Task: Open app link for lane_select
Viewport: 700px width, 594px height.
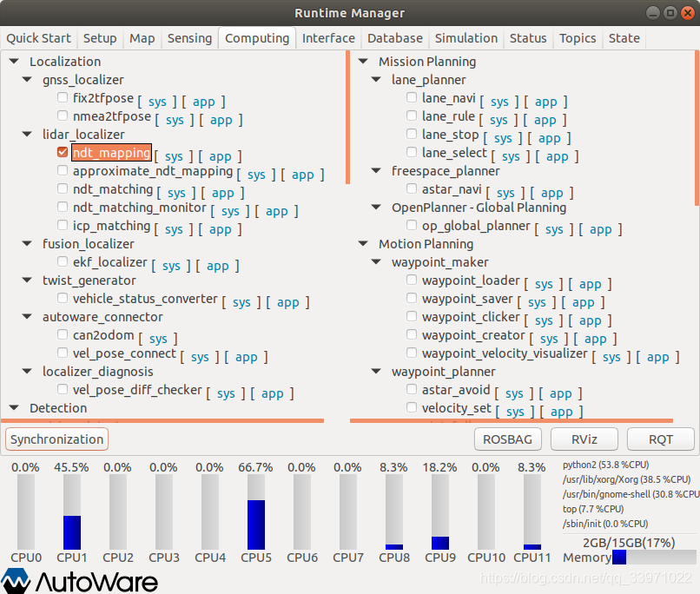Action: click(x=558, y=156)
